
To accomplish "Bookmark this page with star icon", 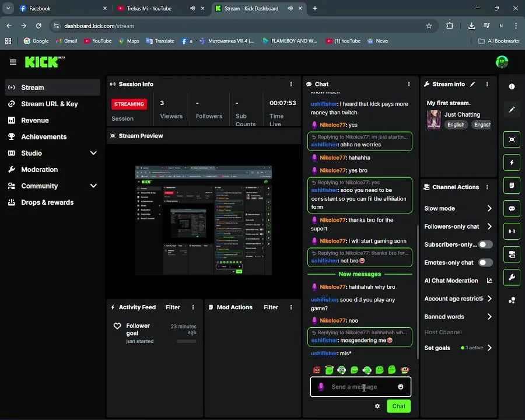I will [x=429, y=26].
